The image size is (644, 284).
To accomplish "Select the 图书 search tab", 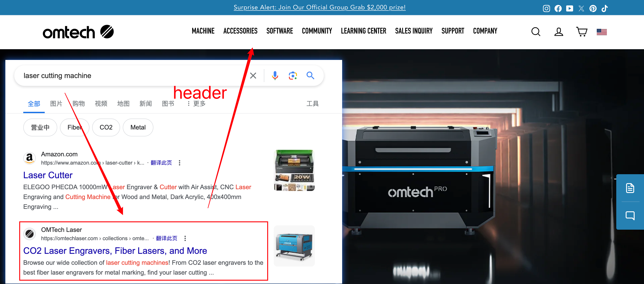I will click(168, 104).
